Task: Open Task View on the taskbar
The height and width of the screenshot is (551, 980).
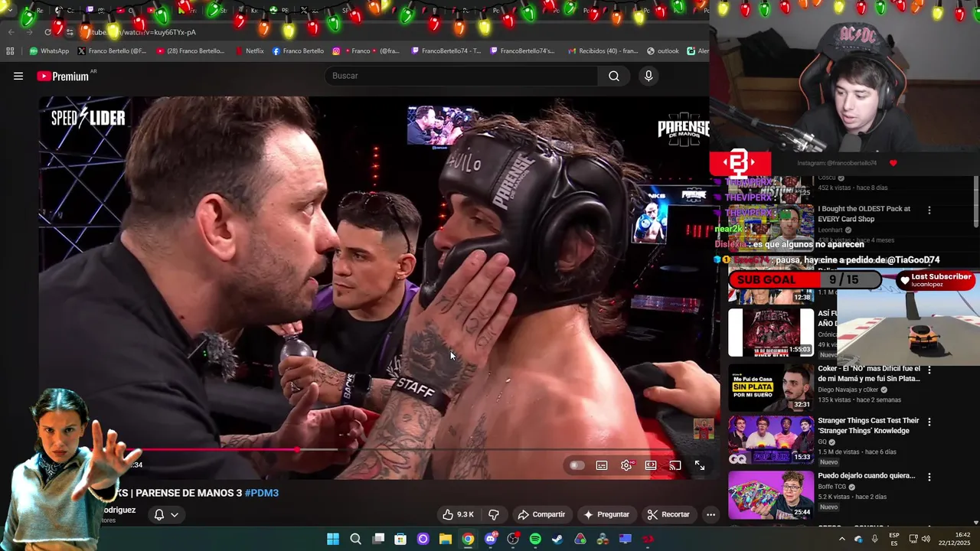Action: tap(378, 539)
